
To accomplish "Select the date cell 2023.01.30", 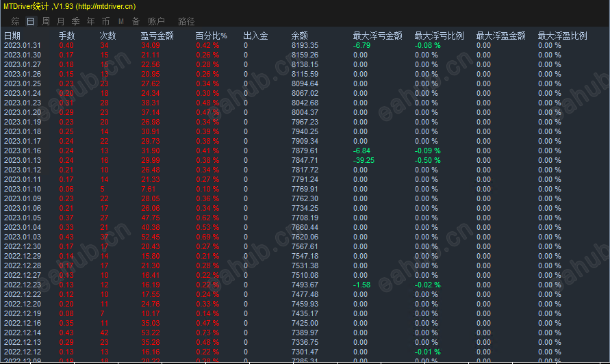I will point(22,55).
